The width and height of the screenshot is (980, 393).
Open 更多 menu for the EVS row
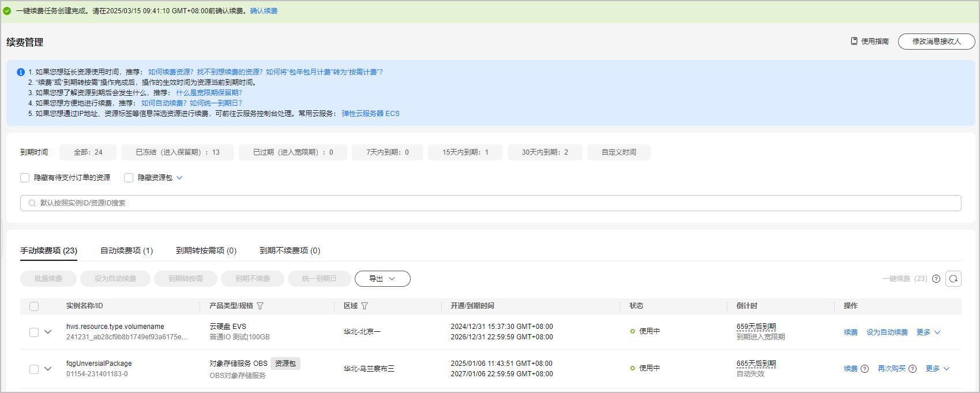(x=928, y=332)
